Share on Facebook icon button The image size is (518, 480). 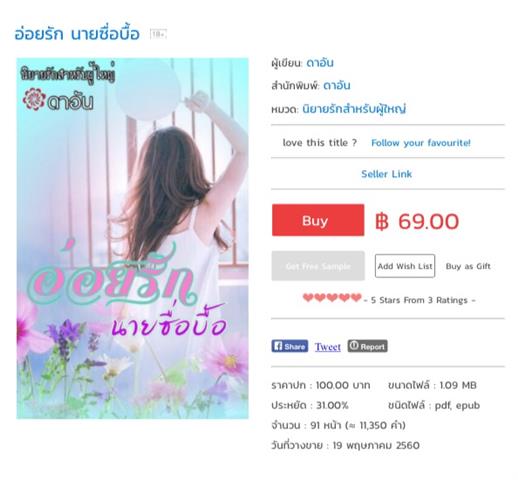(x=289, y=346)
